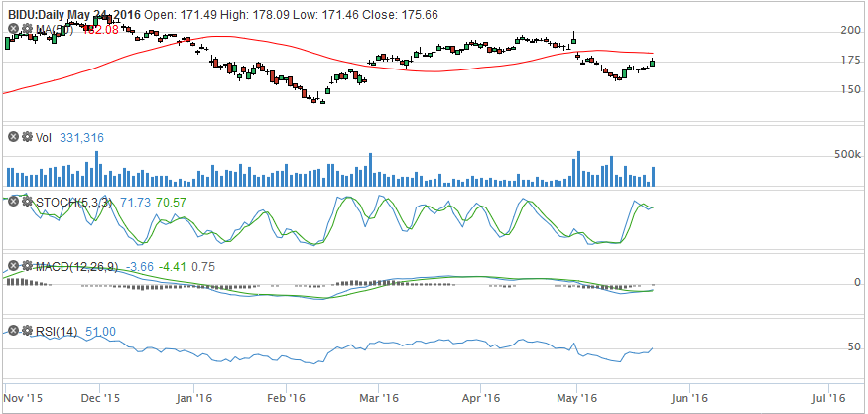Viewport: 868px width, 414px height.
Task: Click the RSI reading 51.00
Action: click(100, 332)
